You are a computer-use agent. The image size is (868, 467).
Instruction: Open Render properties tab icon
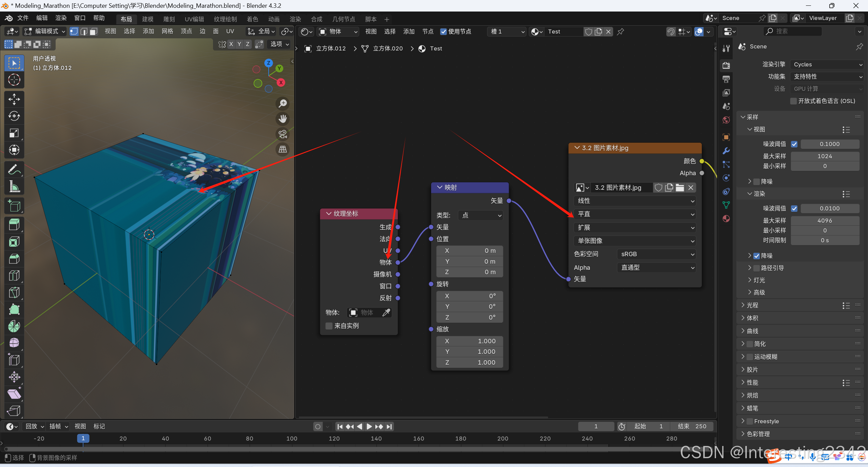726,65
